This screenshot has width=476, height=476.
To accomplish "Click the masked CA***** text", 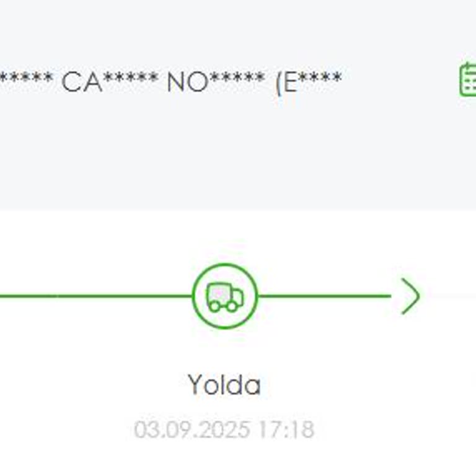I will [x=109, y=81].
